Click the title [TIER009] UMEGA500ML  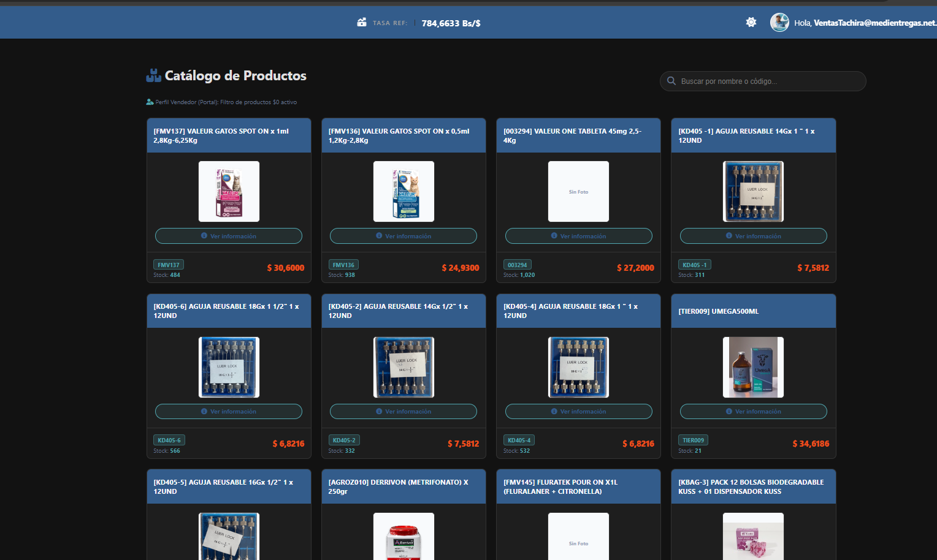719,311
